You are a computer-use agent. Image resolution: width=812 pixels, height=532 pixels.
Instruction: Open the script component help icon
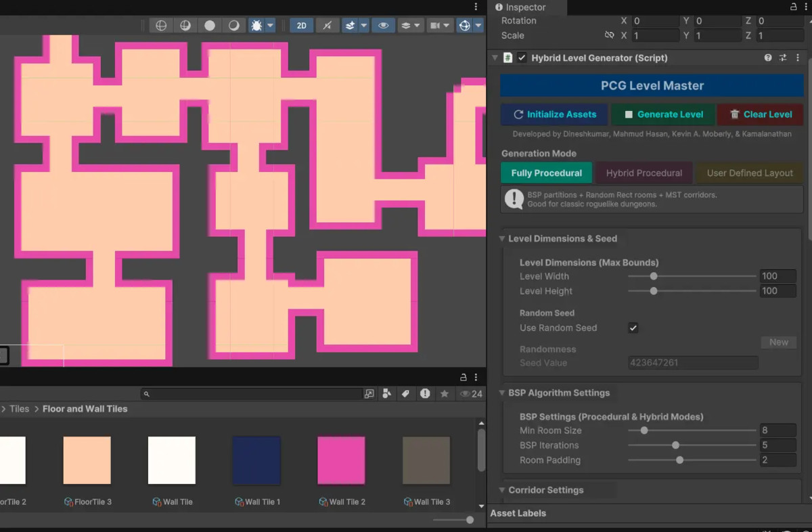coord(768,58)
